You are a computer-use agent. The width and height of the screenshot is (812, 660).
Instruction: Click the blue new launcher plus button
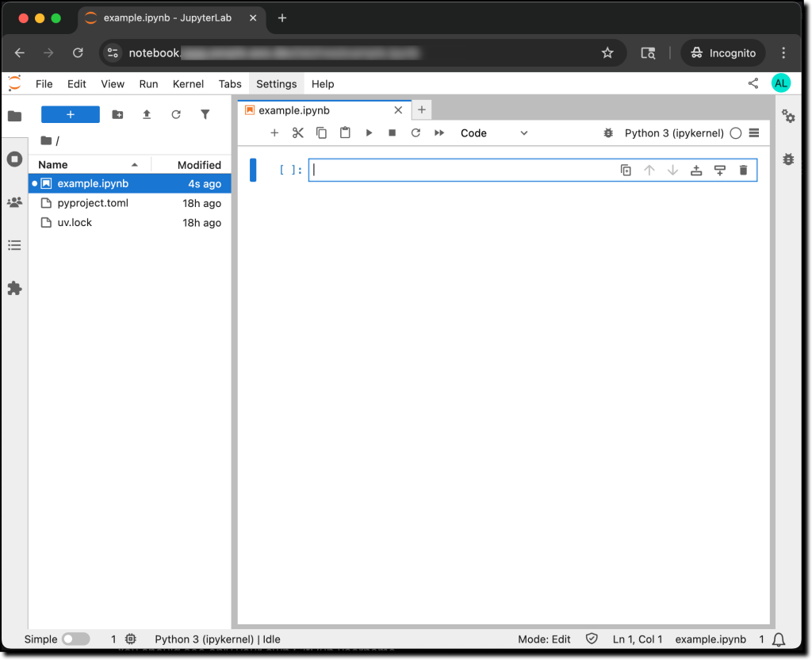71,115
